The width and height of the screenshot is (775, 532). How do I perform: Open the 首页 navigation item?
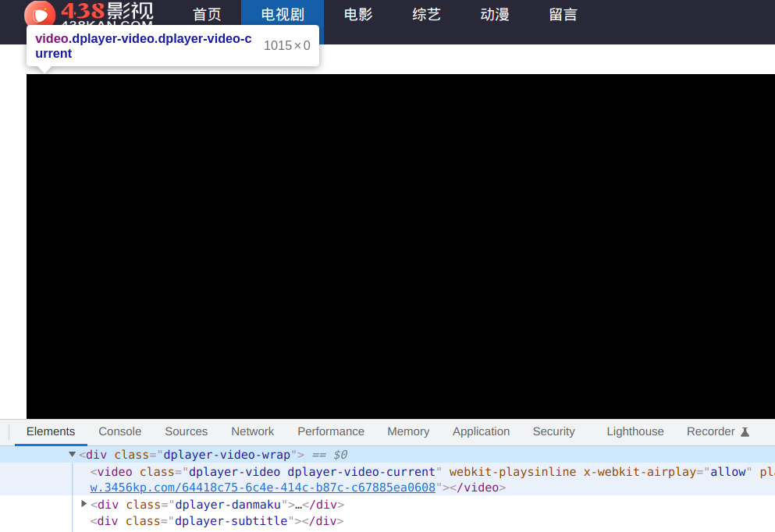point(207,14)
